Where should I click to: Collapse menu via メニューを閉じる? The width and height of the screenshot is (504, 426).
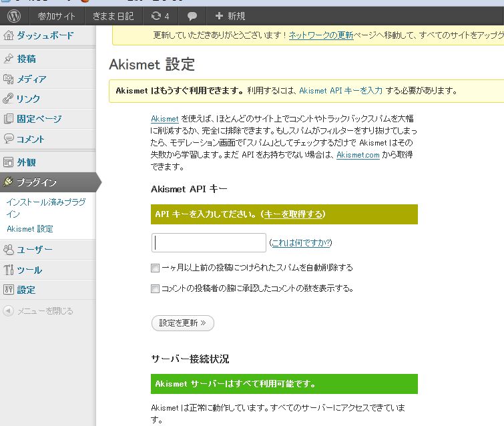coord(45,311)
